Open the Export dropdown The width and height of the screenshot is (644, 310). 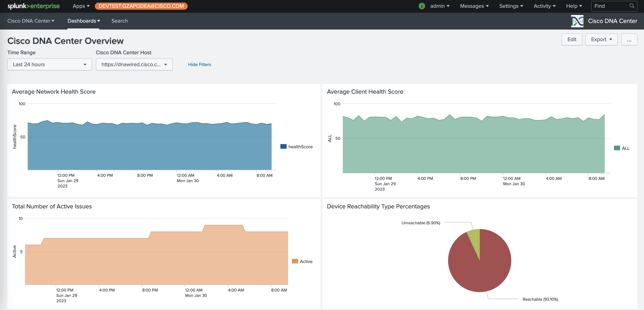click(x=601, y=39)
